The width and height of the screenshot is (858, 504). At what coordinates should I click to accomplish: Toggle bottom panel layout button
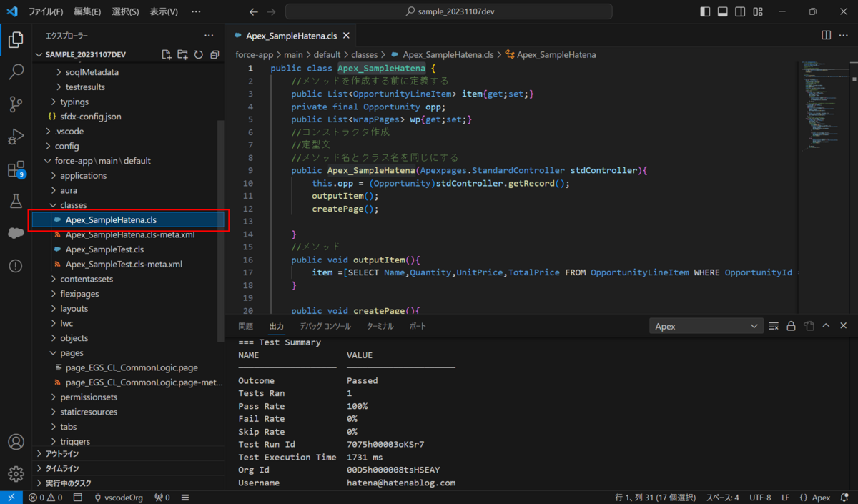[723, 11]
